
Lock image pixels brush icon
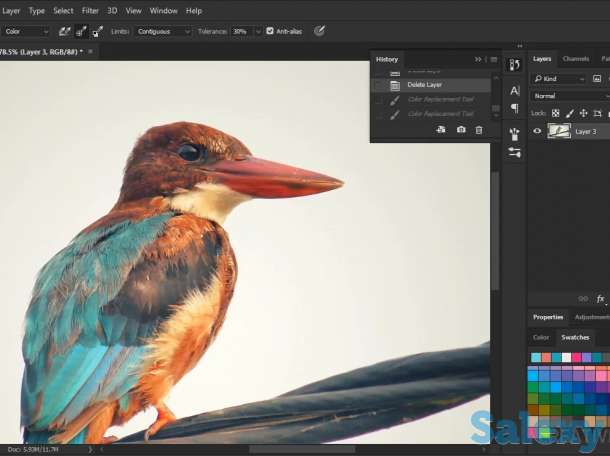click(x=570, y=113)
